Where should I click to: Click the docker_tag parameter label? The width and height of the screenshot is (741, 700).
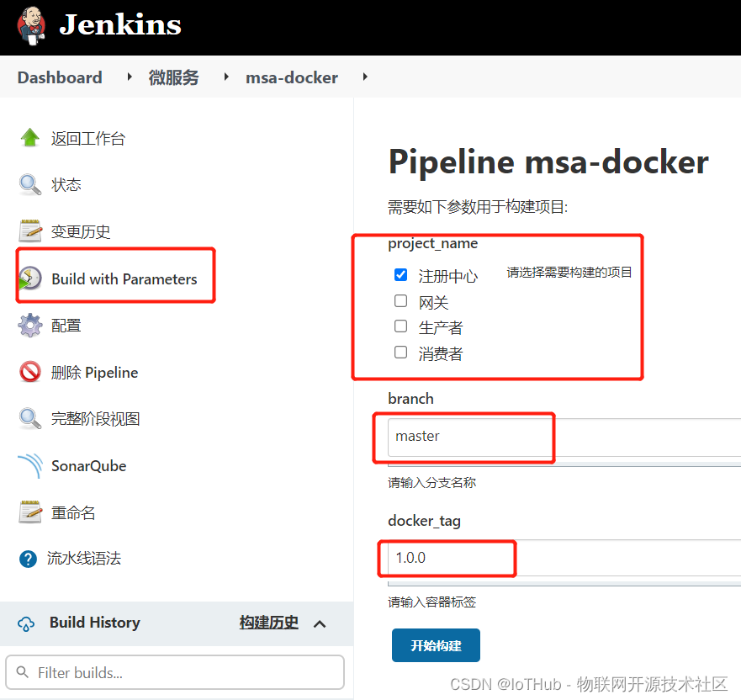click(425, 521)
